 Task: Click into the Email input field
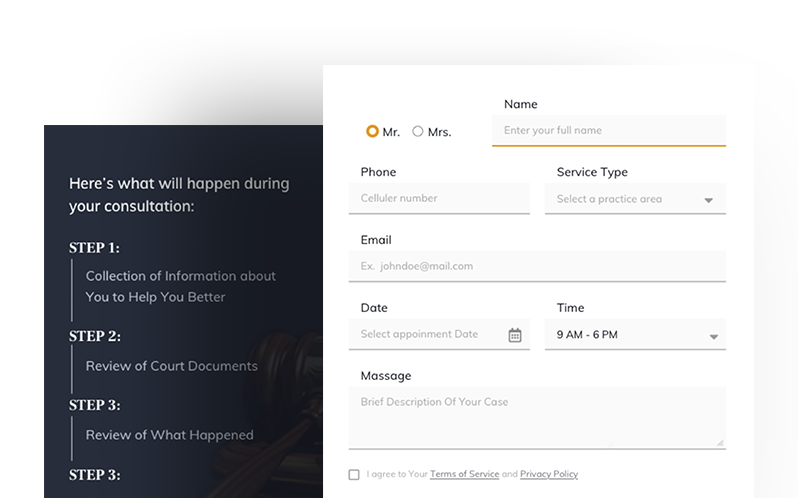tap(537, 267)
